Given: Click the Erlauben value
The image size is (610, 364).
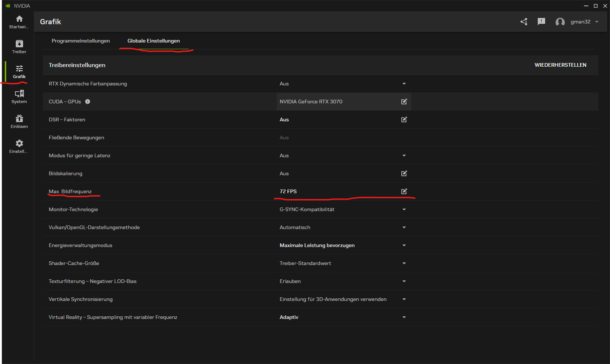Looking at the screenshot, I should click(x=290, y=281).
